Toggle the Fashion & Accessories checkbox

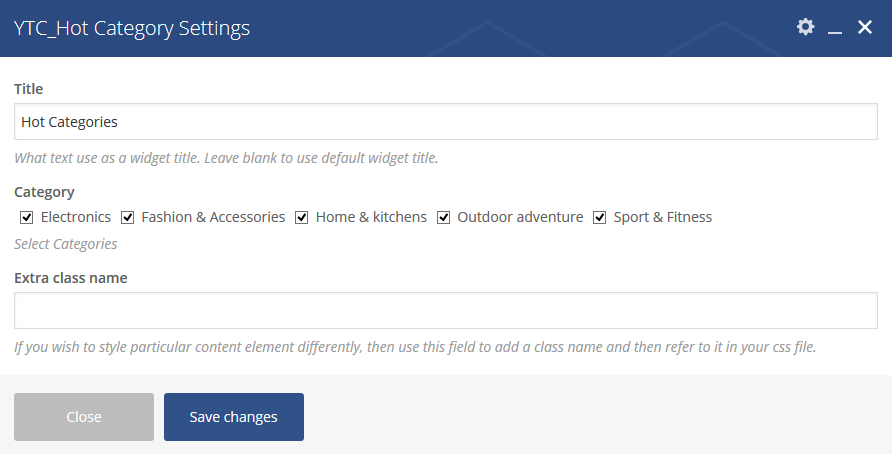[x=127, y=217]
